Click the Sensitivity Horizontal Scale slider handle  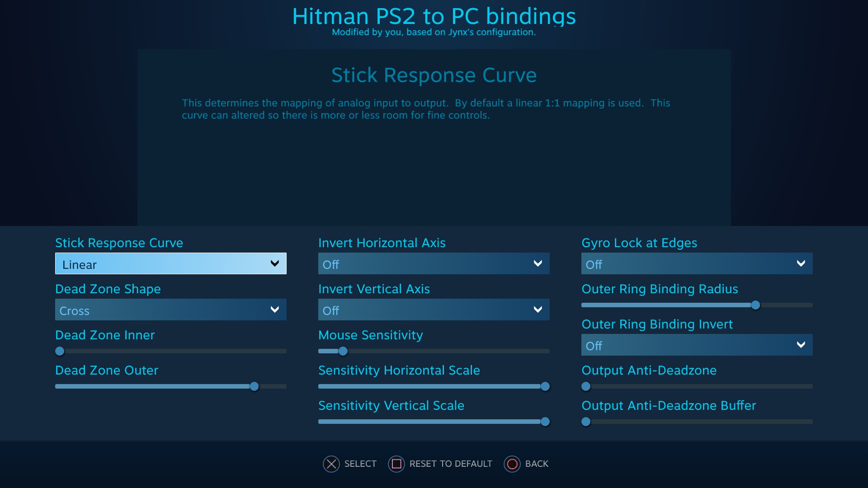pyautogui.click(x=545, y=386)
